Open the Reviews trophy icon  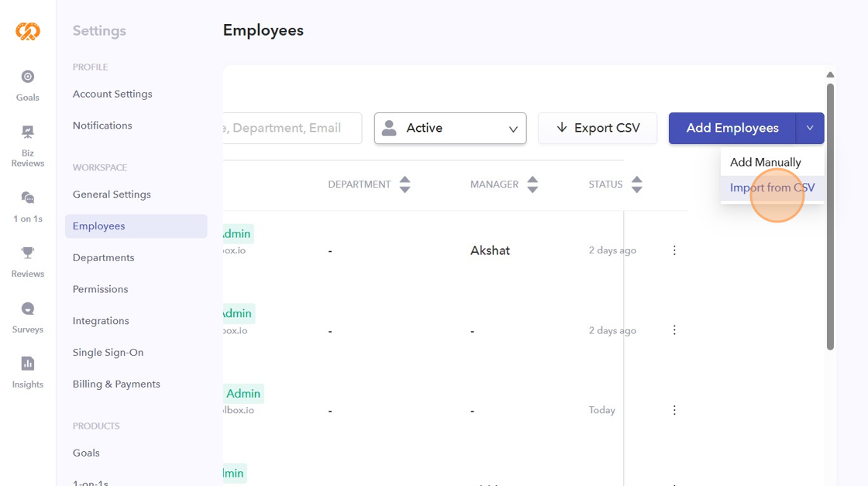(28, 253)
